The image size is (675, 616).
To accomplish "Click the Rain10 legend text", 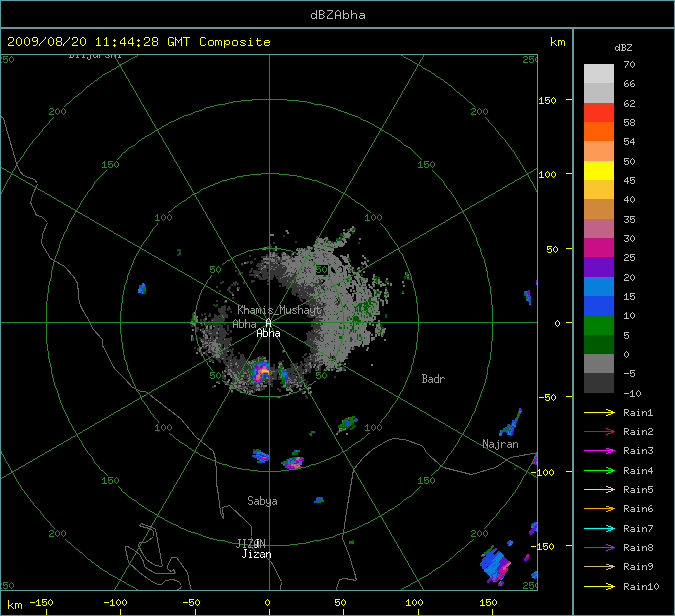I will pos(641,586).
